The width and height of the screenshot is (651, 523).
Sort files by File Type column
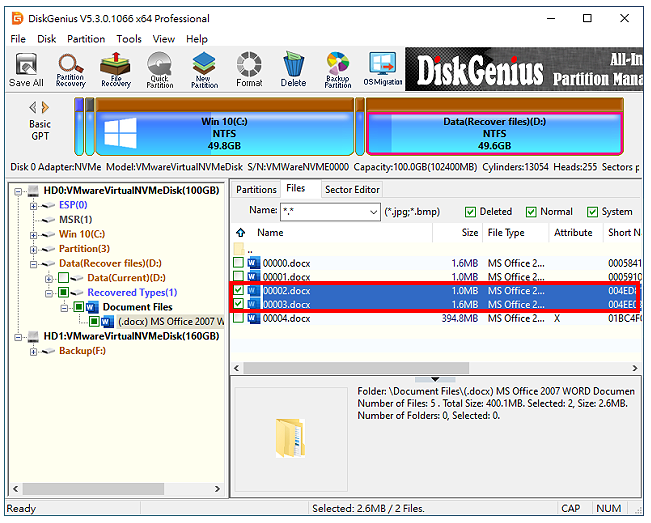(515, 232)
